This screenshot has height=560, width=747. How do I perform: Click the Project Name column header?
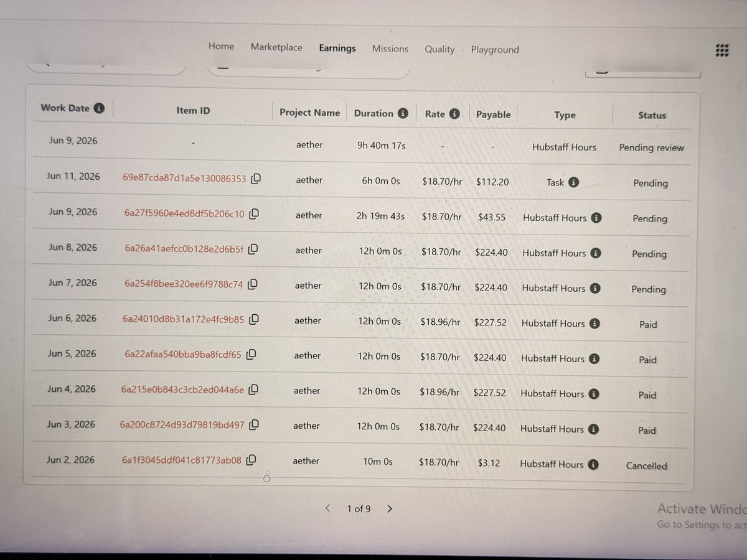pos(309,113)
